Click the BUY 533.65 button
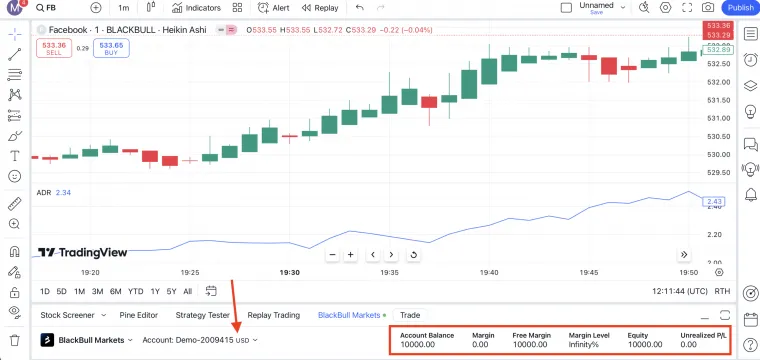This screenshot has width=760, height=360. point(111,48)
